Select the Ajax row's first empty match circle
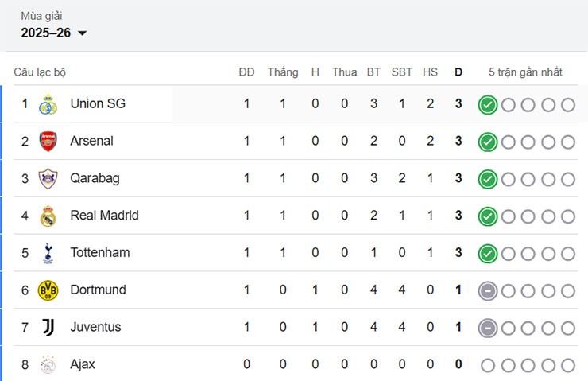 (x=488, y=365)
